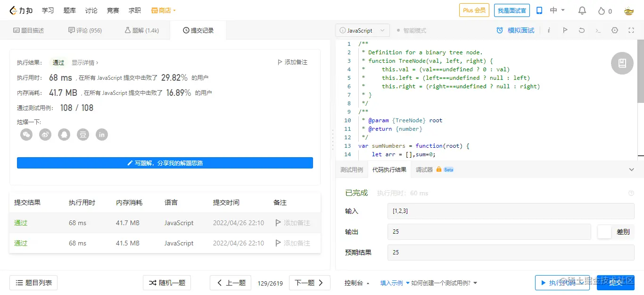Click the 我是面试官 button
Screen dimensions: 644x295
512,10
